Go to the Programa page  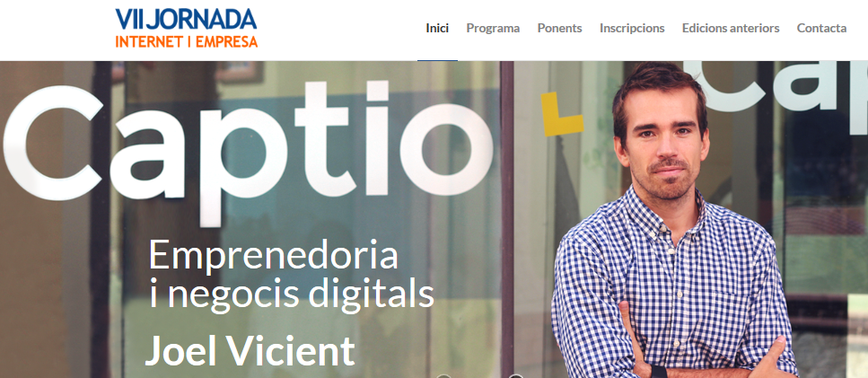493,28
